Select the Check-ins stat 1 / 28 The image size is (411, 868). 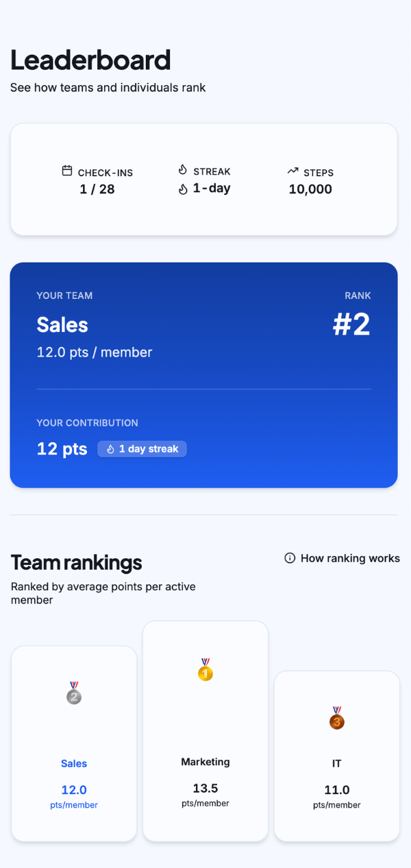point(98,189)
